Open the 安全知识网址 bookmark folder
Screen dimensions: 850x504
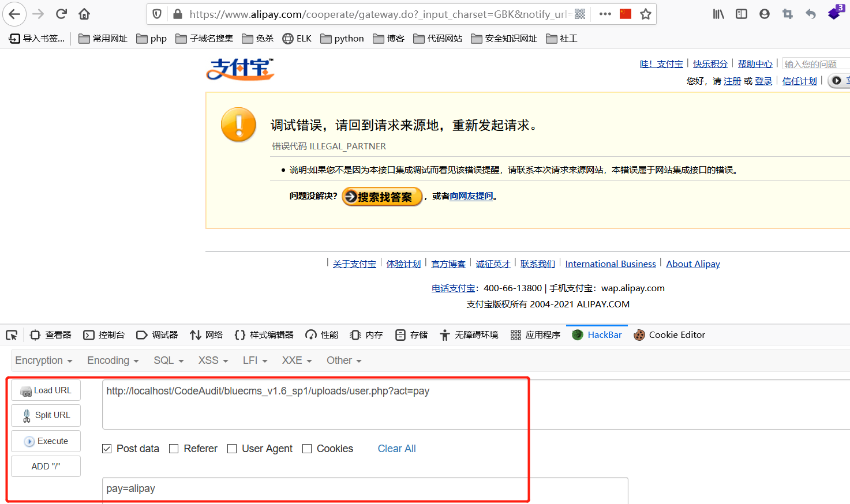click(x=504, y=39)
